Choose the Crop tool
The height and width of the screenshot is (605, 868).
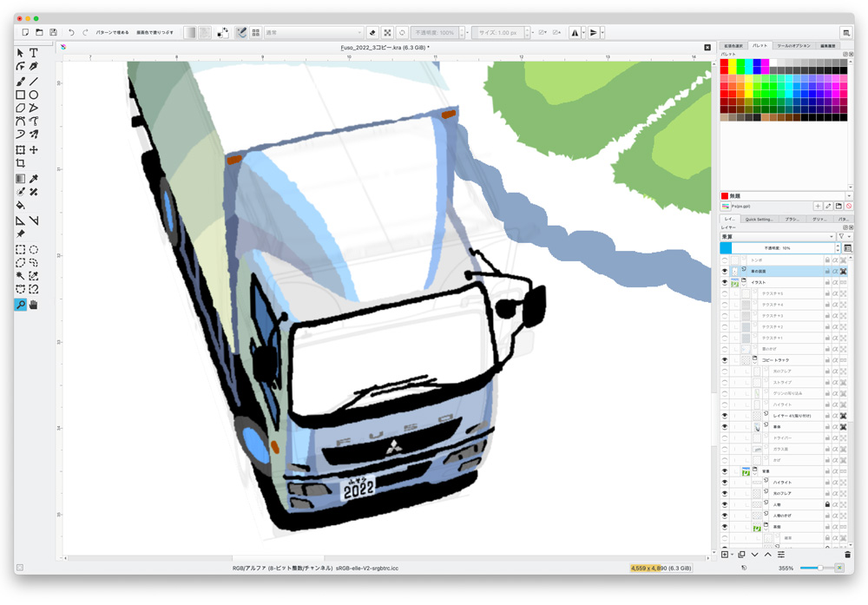click(21, 163)
